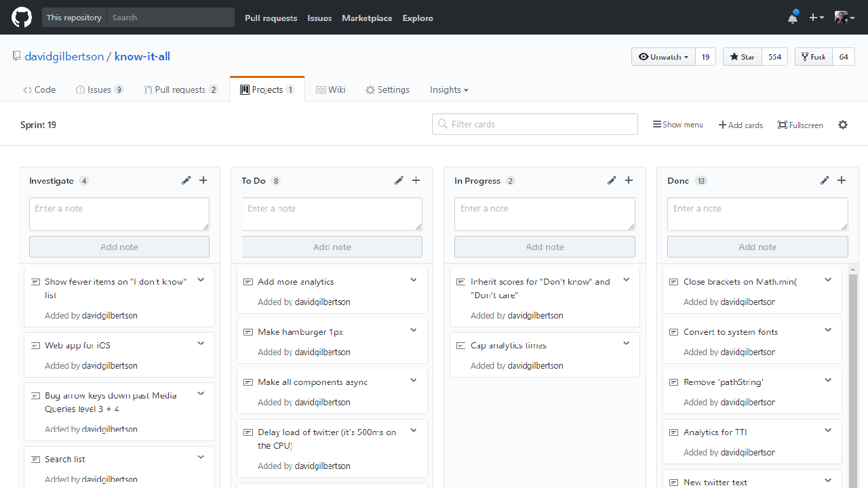The width and height of the screenshot is (868, 488).
Task: Edit the Investigate column with pencil icon
Action: coord(186,180)
